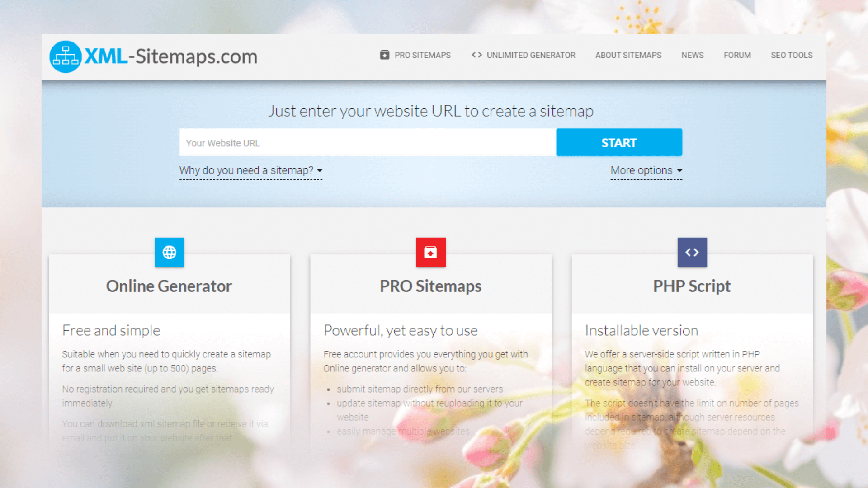868x488 pixels.
Task: Expand the More options dropdown
Action: (646, 170)
